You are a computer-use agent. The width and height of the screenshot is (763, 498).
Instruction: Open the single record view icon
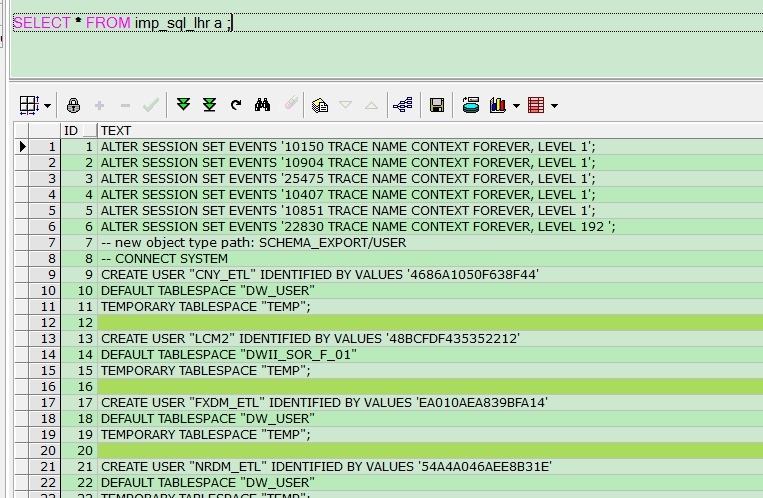(x=320, y=105)
